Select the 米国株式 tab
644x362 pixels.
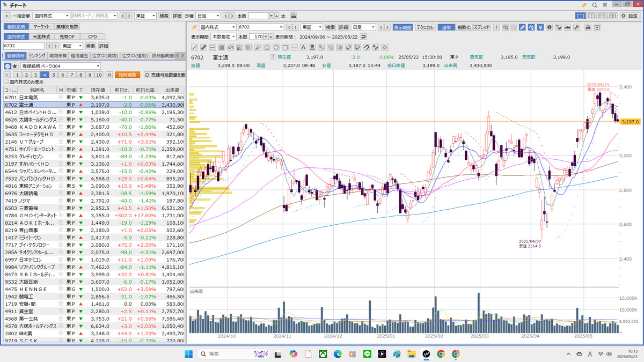click(x=41, y=36)
